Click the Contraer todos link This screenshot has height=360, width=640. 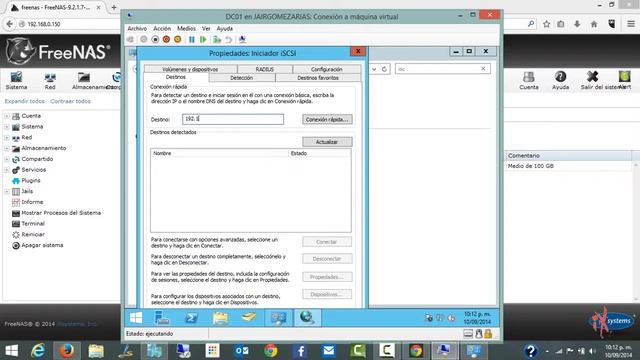coord(70,101)
